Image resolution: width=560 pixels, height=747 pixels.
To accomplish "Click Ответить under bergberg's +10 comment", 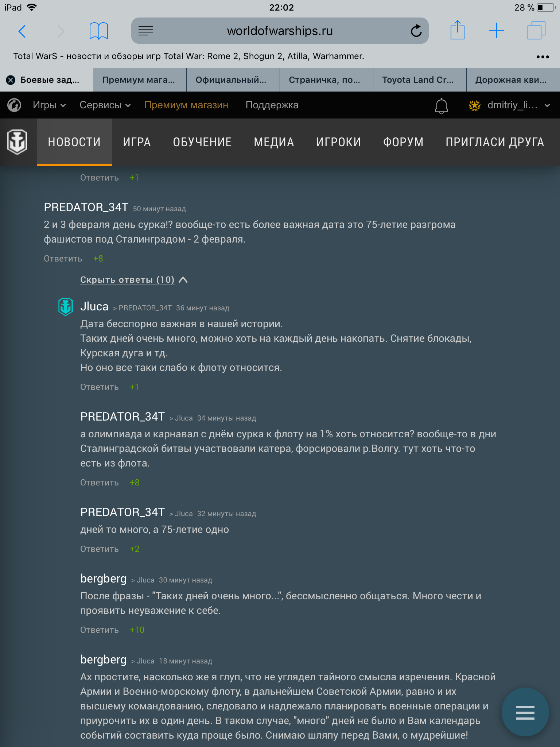I will [99, 630].
